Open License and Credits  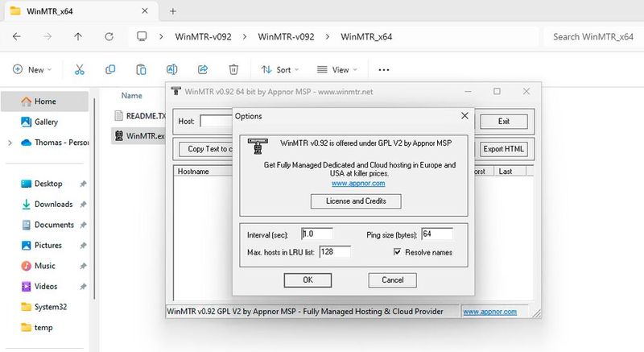click(356, 201)
